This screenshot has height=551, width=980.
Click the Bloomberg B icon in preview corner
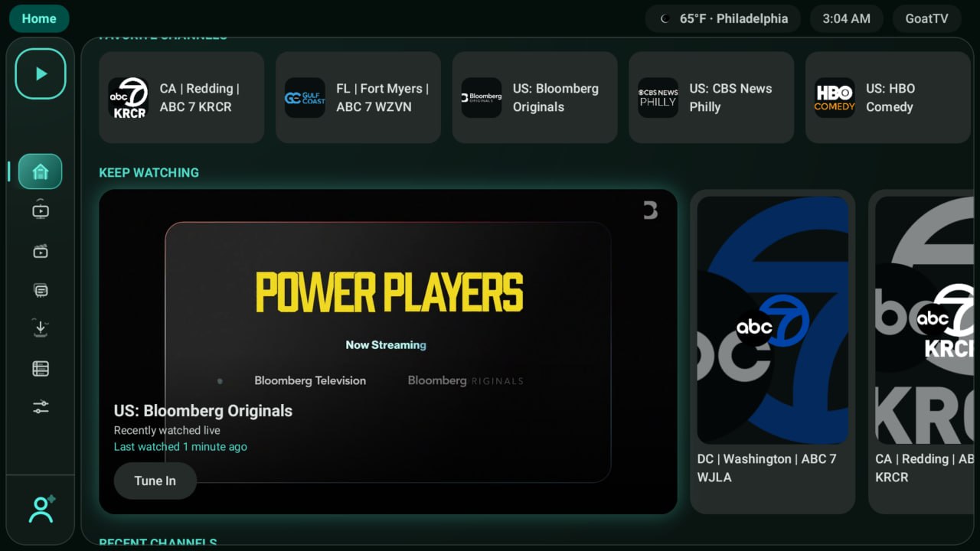650,210
